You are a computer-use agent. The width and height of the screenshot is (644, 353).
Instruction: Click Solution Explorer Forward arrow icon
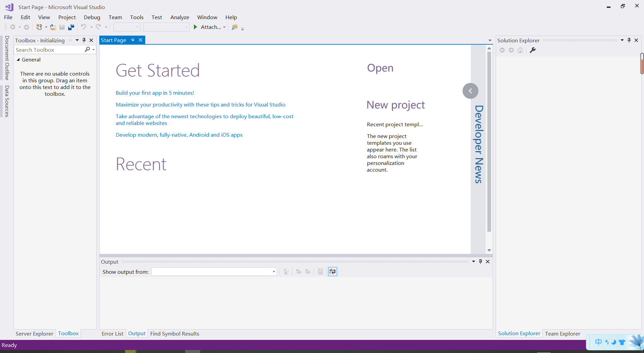click(511, 50)
